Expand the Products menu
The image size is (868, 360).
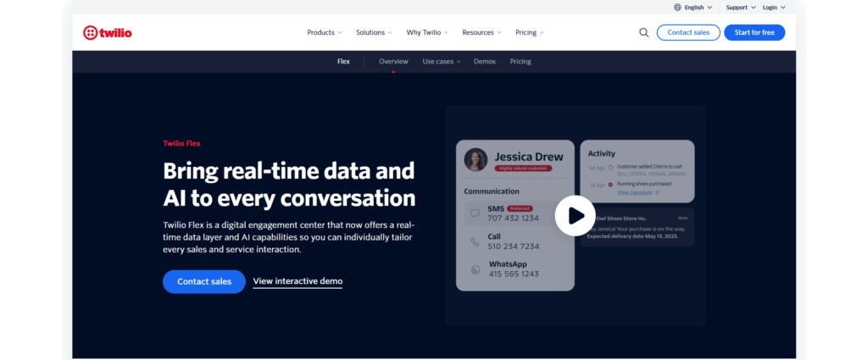tap(325, 33)
